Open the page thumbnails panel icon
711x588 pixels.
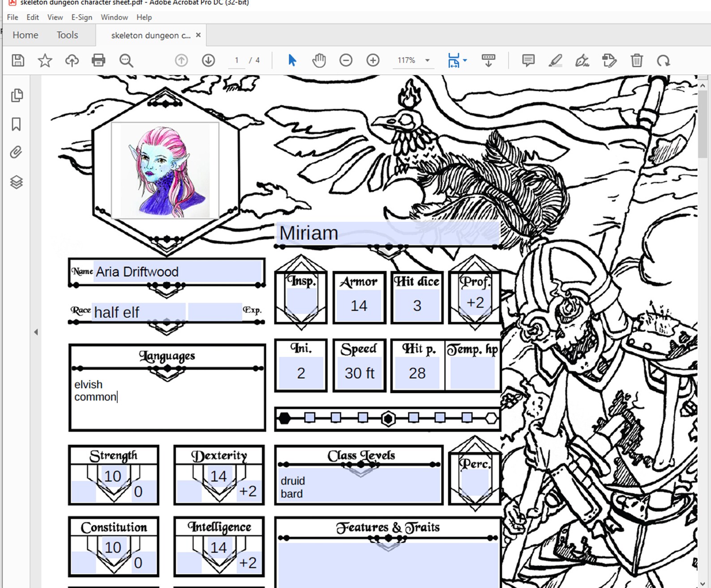(17, 95)
